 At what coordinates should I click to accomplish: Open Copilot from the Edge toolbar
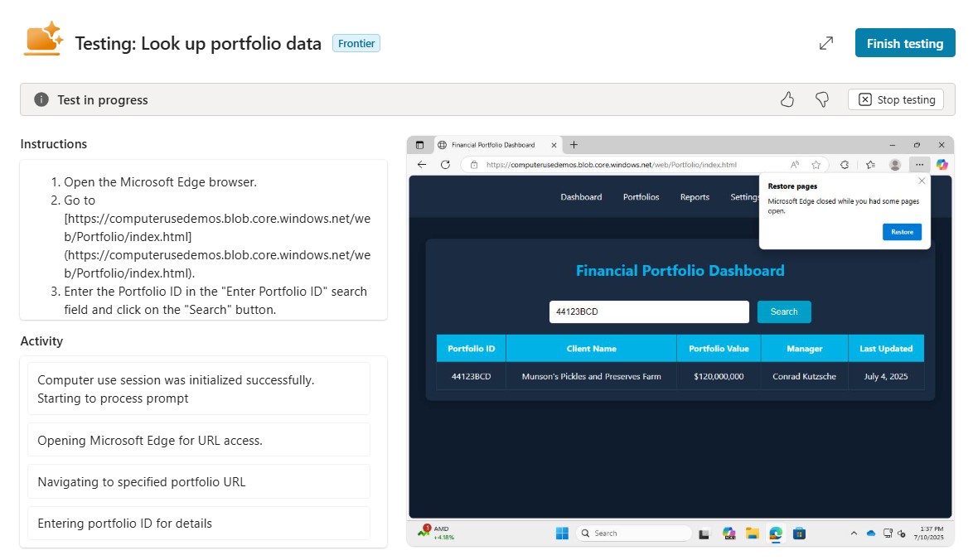click(x=942, y=164)
